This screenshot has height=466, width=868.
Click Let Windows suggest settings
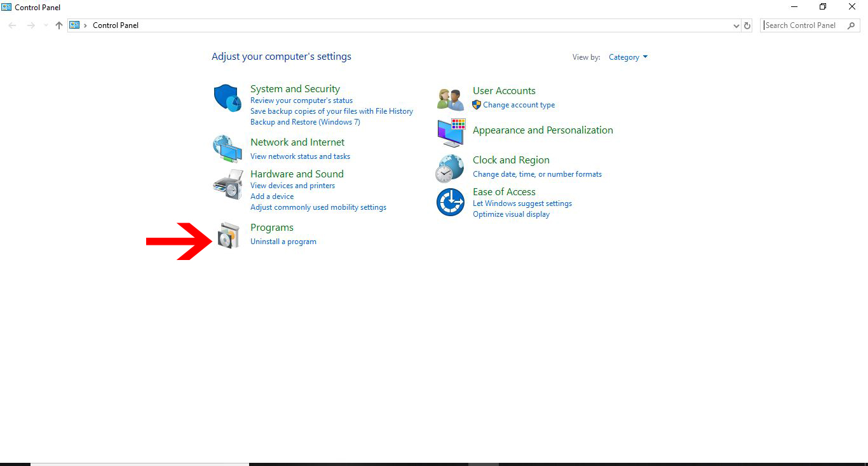click(x=522, y=203)
